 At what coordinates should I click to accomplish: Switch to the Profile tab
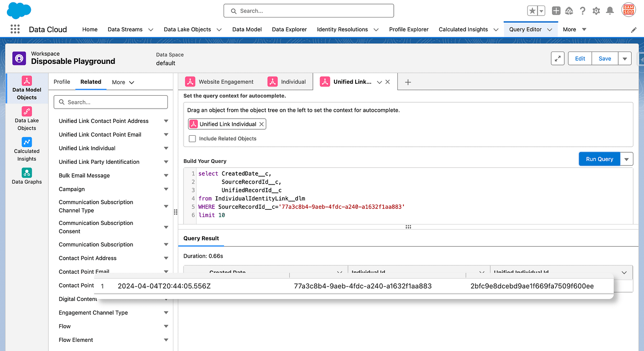coord(62,82)
